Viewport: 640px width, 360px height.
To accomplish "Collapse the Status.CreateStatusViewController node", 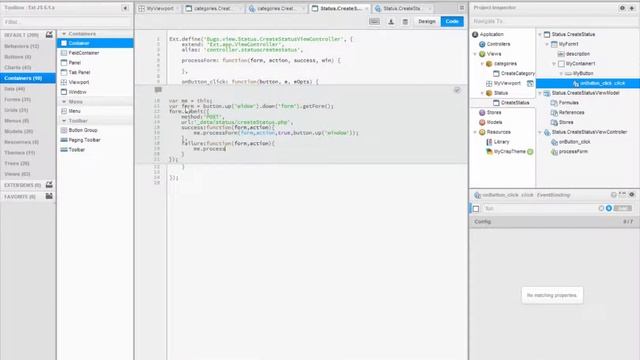I will pos(540,132).
